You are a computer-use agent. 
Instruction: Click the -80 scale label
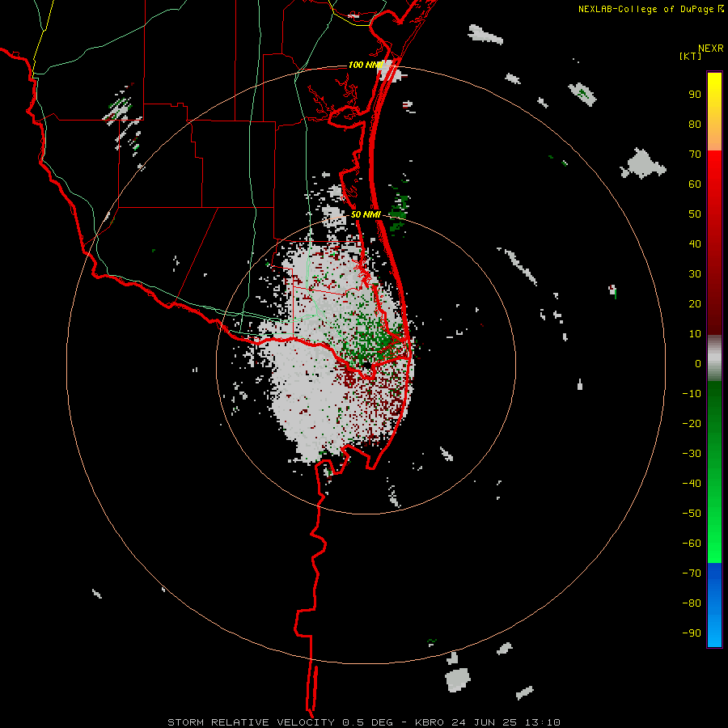[692, 603]
